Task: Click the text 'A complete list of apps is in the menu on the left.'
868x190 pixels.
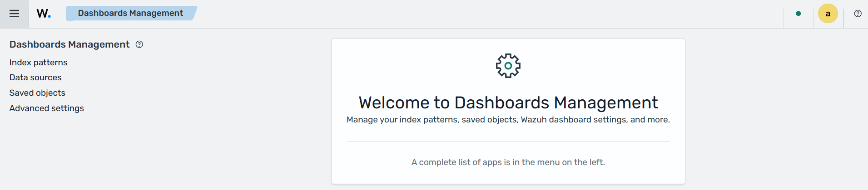Action: pyautogui.click(x=508, y=162)
